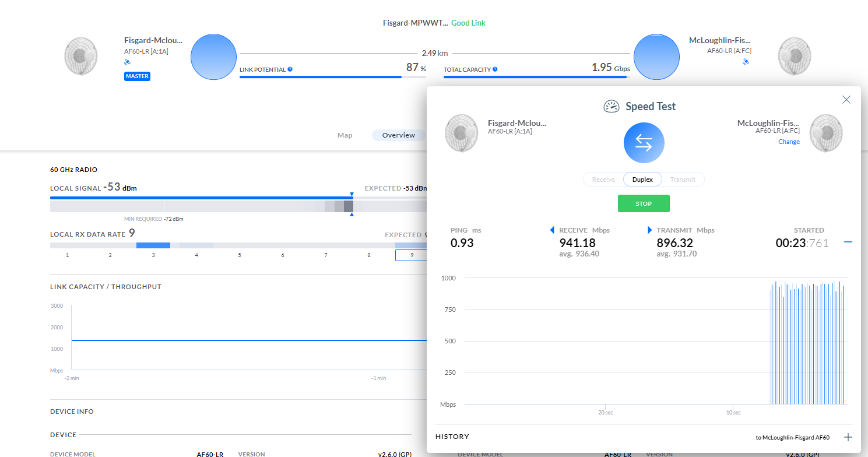
Task: Click the Link Potential help icon
Action: 290,69
